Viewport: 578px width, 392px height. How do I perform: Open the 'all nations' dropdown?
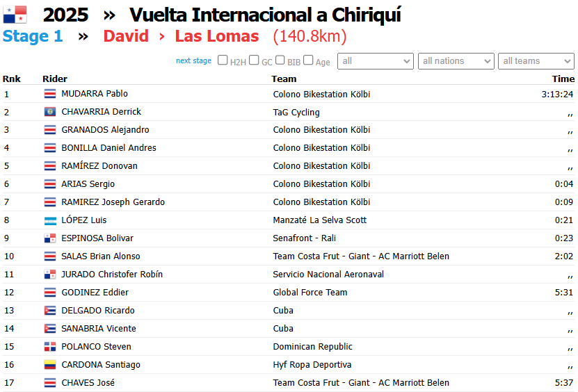pos(456,61)
